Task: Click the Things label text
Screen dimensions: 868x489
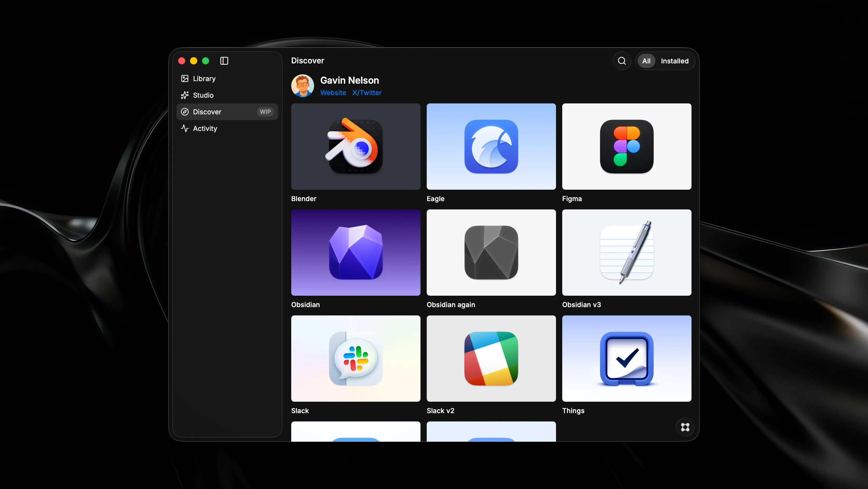Action: 573,411
